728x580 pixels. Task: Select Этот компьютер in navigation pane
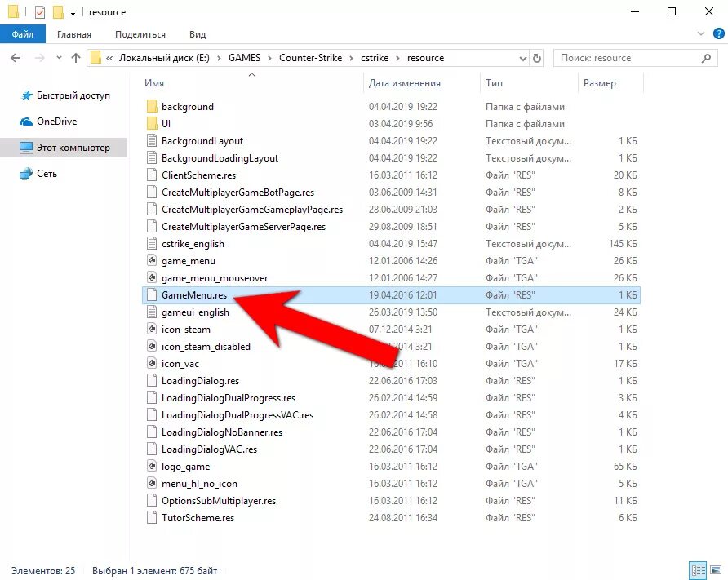pos(65,148)
